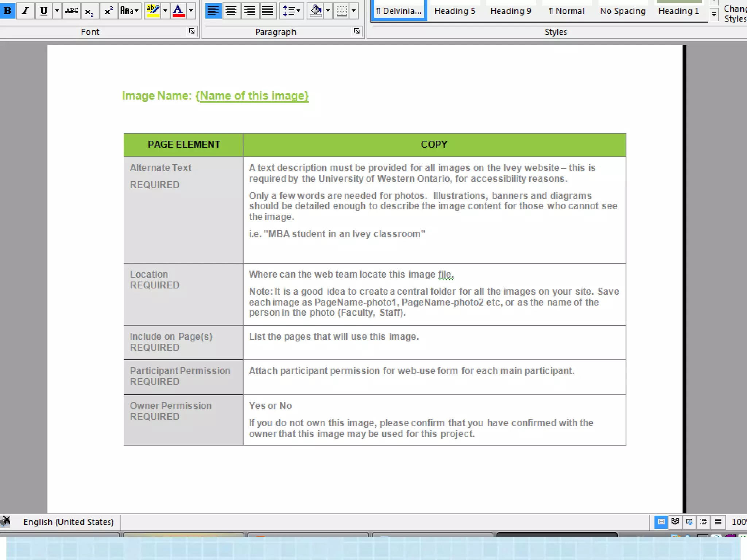Apply yellow text highlight color

tap(152, 11)
